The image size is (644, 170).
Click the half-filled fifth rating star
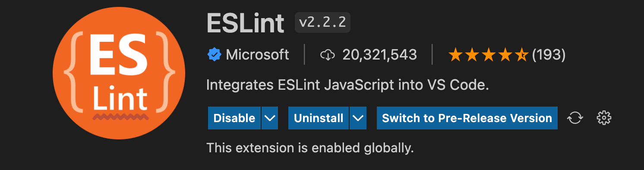click(521, 55)
